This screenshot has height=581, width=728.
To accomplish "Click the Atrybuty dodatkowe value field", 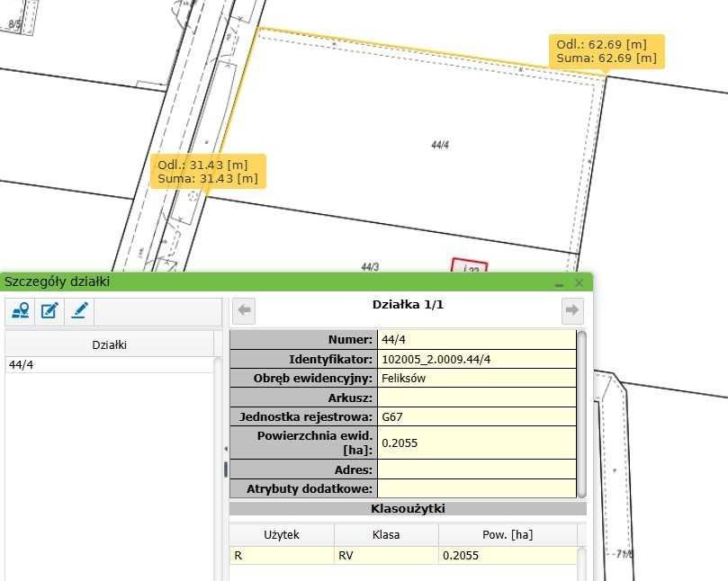I will 477,488.
